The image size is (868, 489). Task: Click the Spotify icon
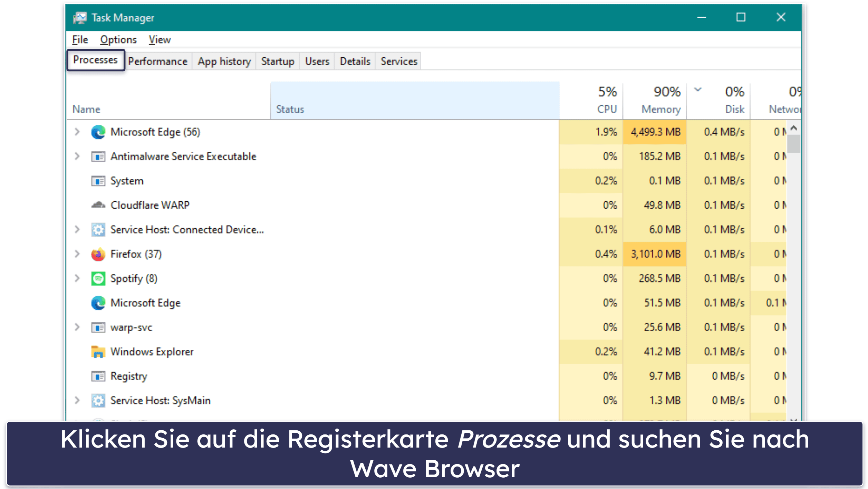pyautogui.click(x=98, y=279)
